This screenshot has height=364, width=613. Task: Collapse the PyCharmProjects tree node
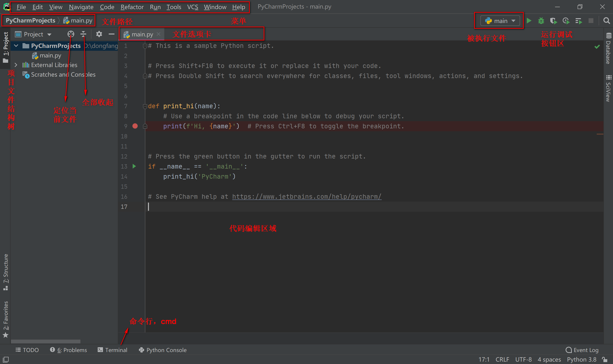[16, 46]
